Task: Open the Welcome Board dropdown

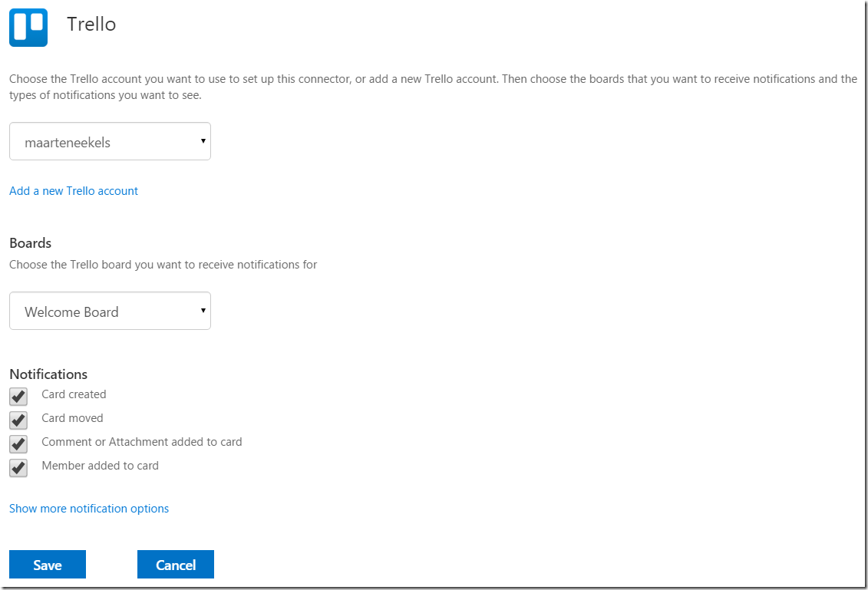Action: click(x=109, y=311)
